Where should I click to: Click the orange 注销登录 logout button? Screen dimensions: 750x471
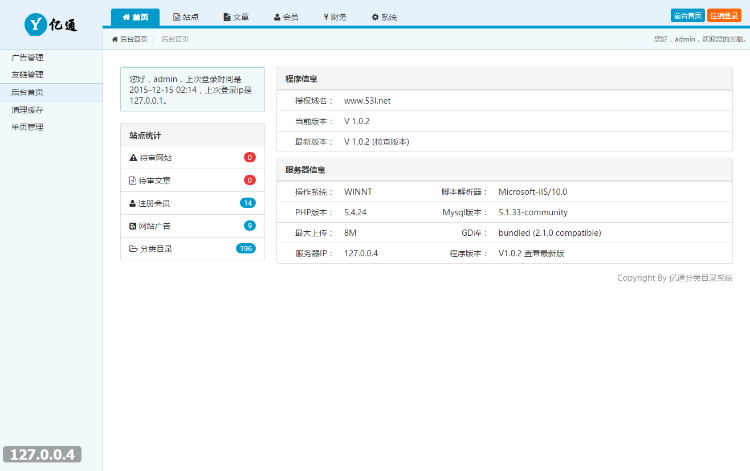[x=724, y=16]
